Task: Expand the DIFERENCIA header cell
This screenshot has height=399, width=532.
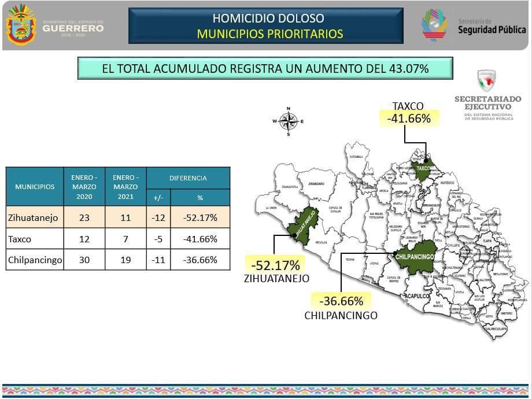Action: click(x=188, y=178)
